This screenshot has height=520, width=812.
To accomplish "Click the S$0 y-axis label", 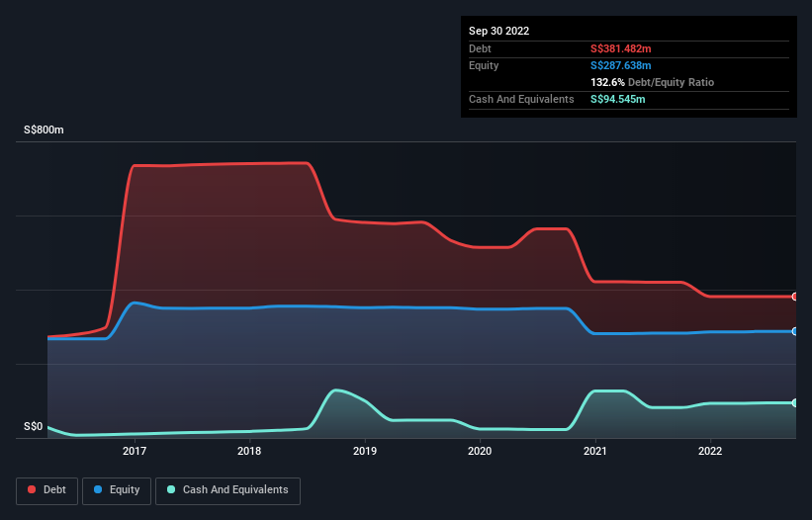I will point(34,427).
